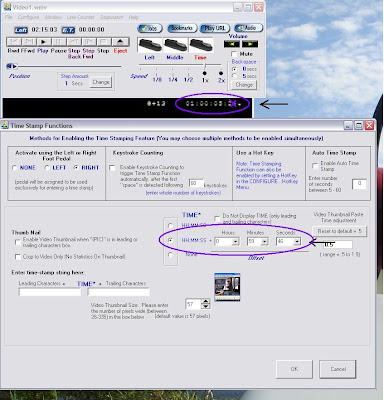Click the Position slider thumb
The width and height of the screenshot is (384, 400).
[12, 66]
